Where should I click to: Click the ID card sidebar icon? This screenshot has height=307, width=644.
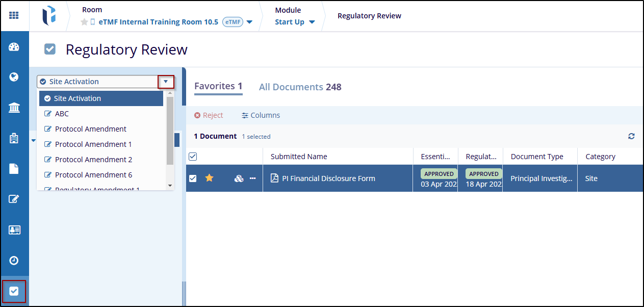[14, 230]
